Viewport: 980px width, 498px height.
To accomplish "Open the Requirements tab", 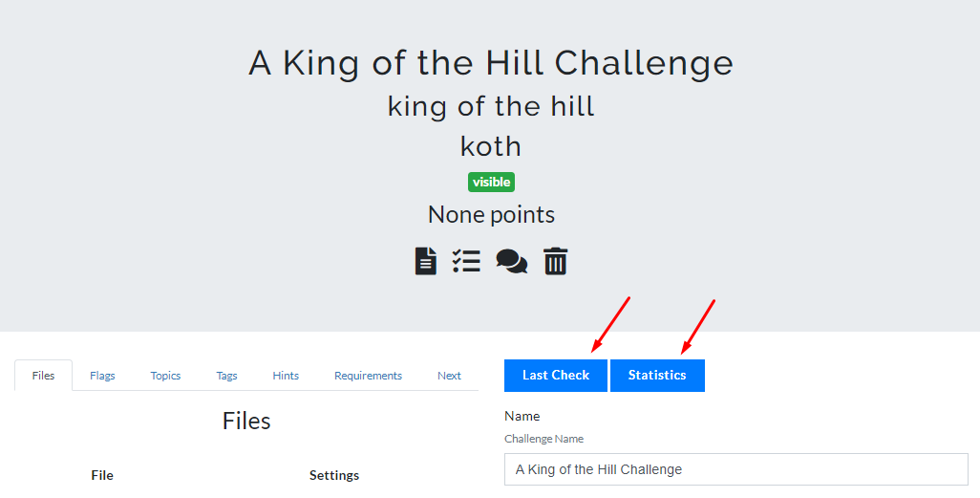I will click(x=368, y=376).
